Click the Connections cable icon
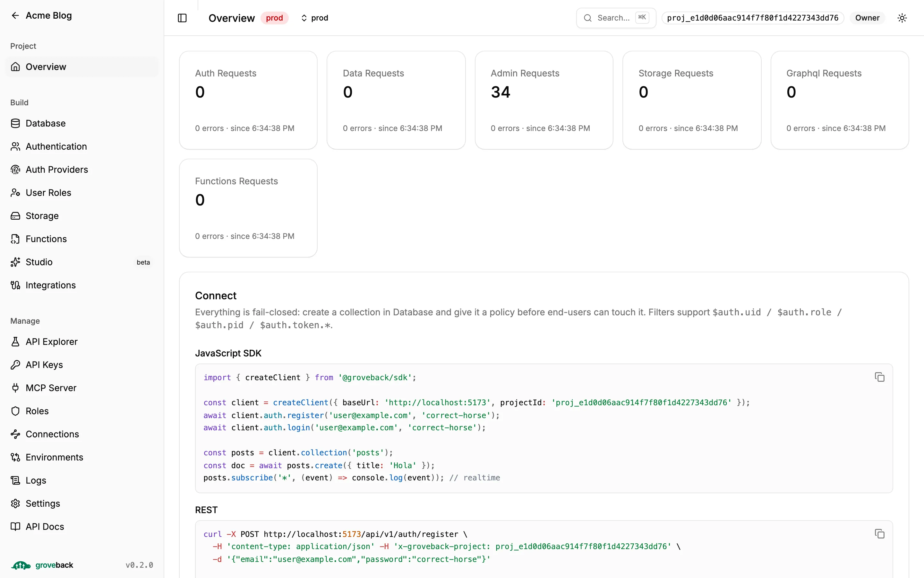 pyautogui.click(x=15, y=434)
